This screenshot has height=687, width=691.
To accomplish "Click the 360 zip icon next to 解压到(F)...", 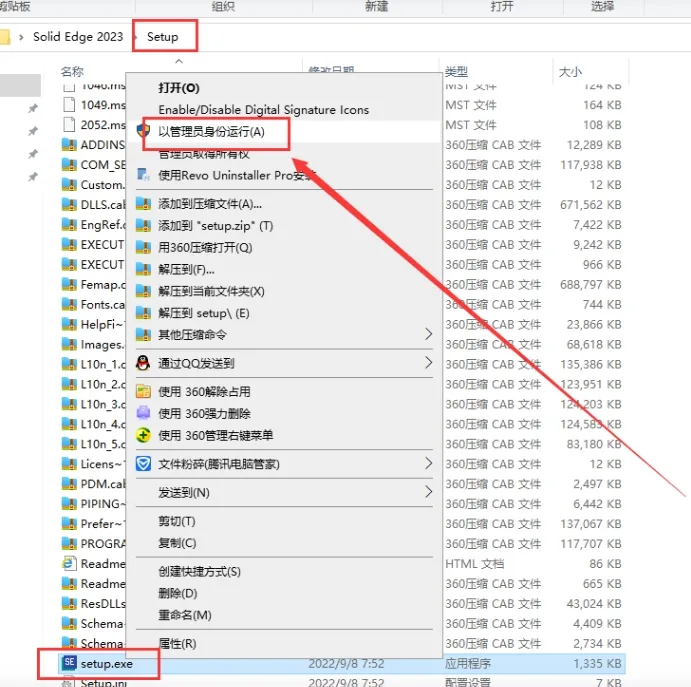I will (143, 269).
